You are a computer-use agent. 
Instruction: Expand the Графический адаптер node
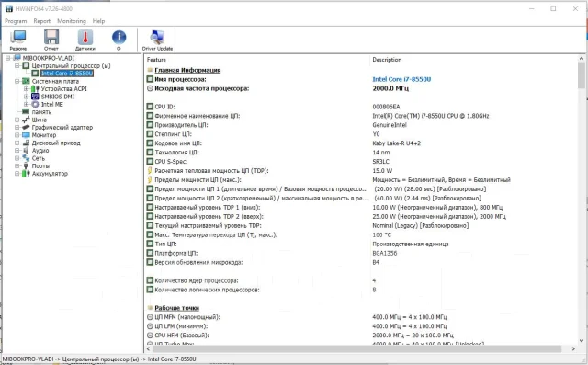tap(17, 128)
